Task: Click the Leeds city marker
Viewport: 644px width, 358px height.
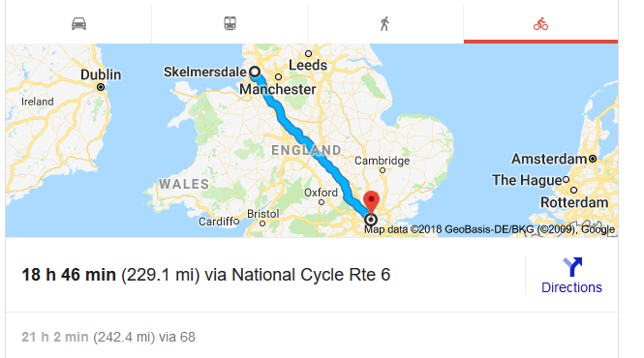Action: pyautogui.click(x=309, y=54)
